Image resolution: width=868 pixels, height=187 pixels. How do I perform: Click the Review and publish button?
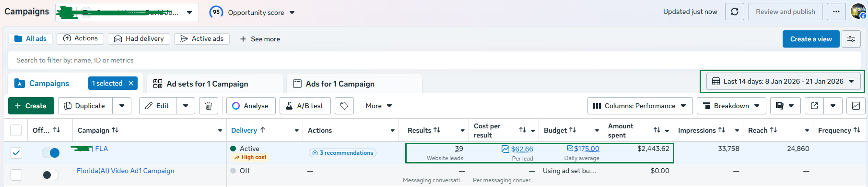coord(786,12)
